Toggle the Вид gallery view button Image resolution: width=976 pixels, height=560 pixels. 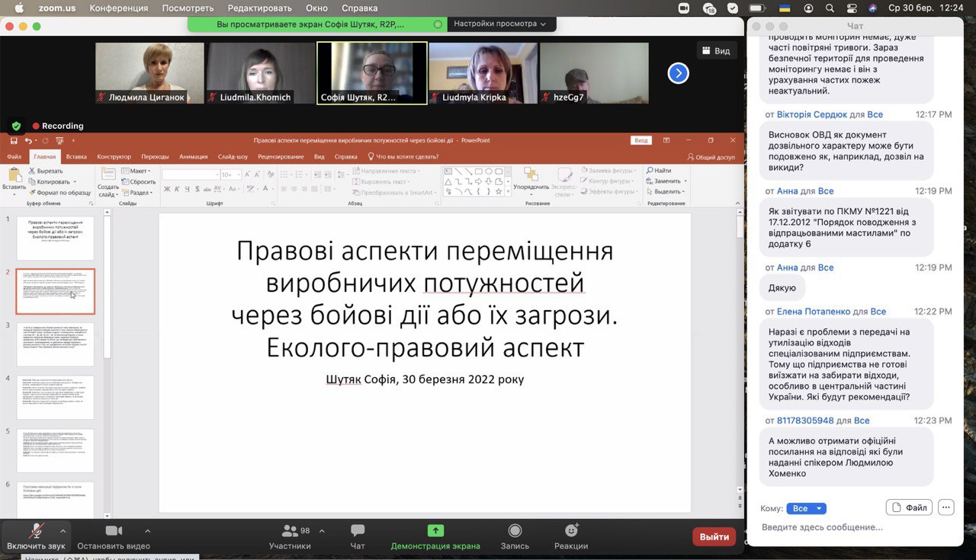tap(716, 51)
